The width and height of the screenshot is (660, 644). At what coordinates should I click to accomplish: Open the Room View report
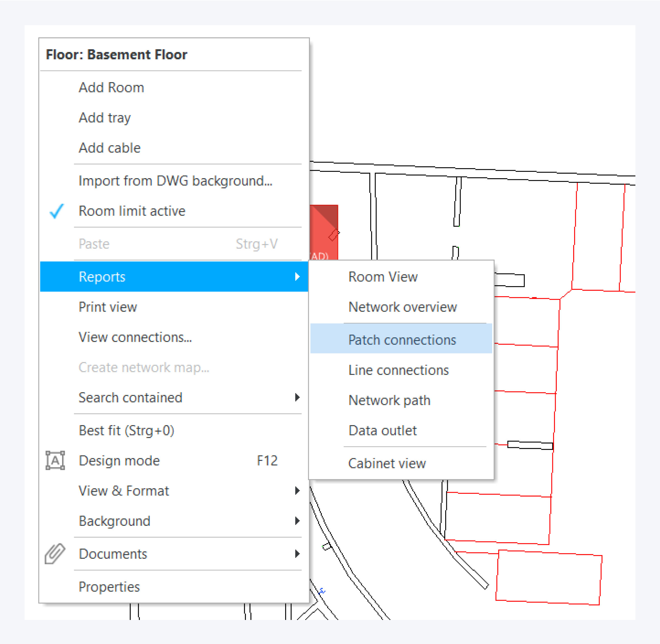coord(383,277)
